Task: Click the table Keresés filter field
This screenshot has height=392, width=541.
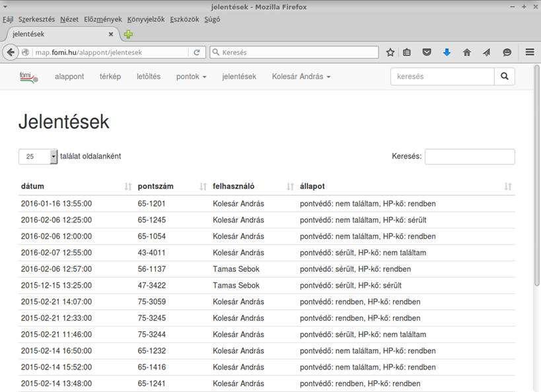Action: (x=470, y=156)
